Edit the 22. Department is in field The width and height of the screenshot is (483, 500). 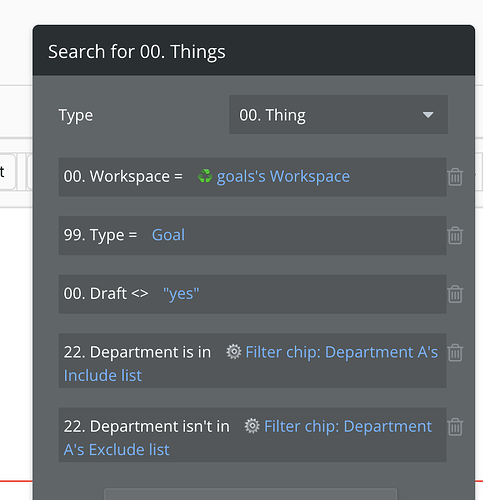pyautogui.click(x=137, y=352)
